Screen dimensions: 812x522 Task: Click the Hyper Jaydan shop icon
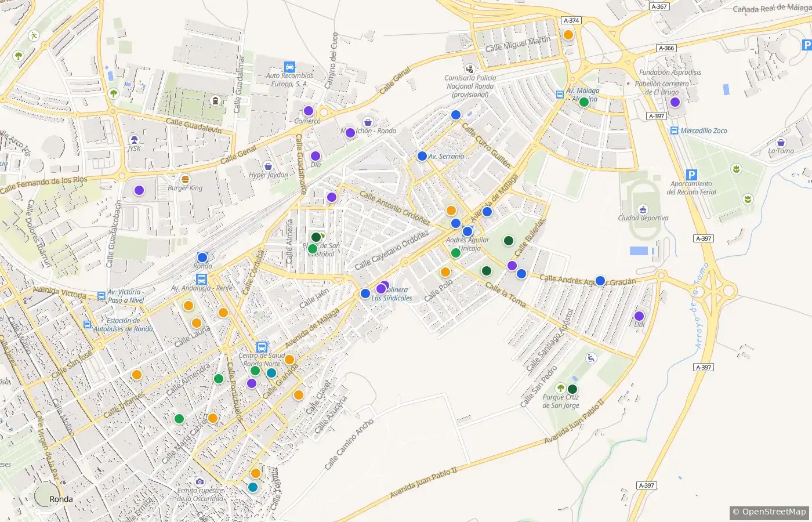tap(267, 166)
